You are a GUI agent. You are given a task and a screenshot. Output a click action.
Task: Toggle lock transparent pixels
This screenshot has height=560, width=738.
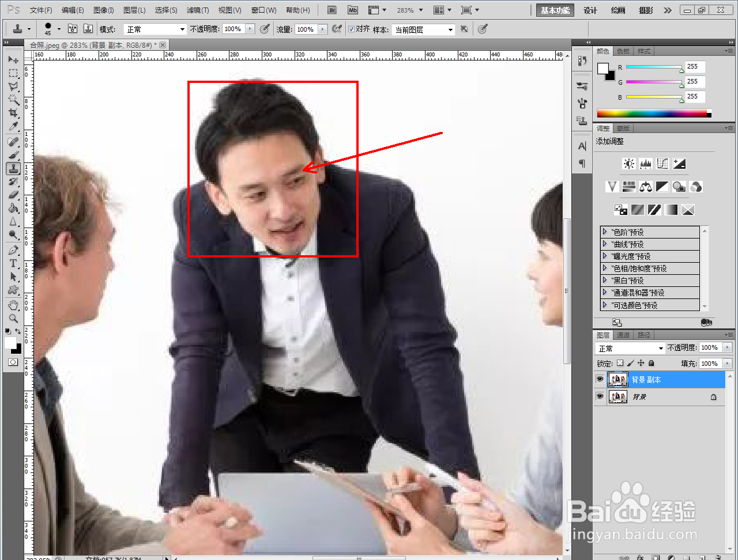[x=620, y=364]
